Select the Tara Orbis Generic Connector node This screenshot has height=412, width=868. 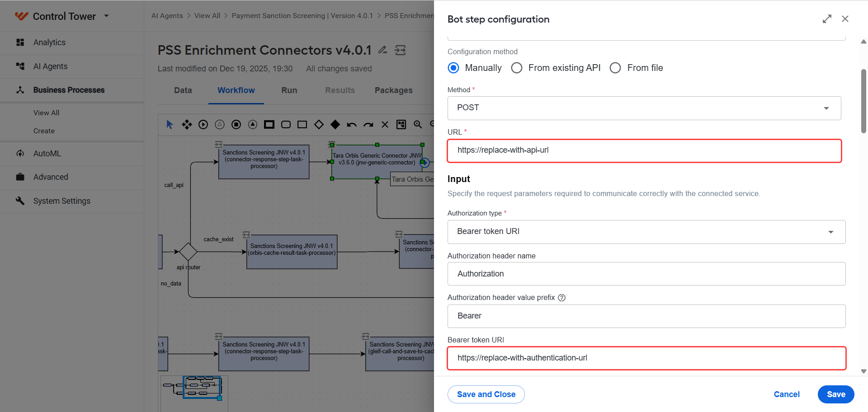(377, 162)
